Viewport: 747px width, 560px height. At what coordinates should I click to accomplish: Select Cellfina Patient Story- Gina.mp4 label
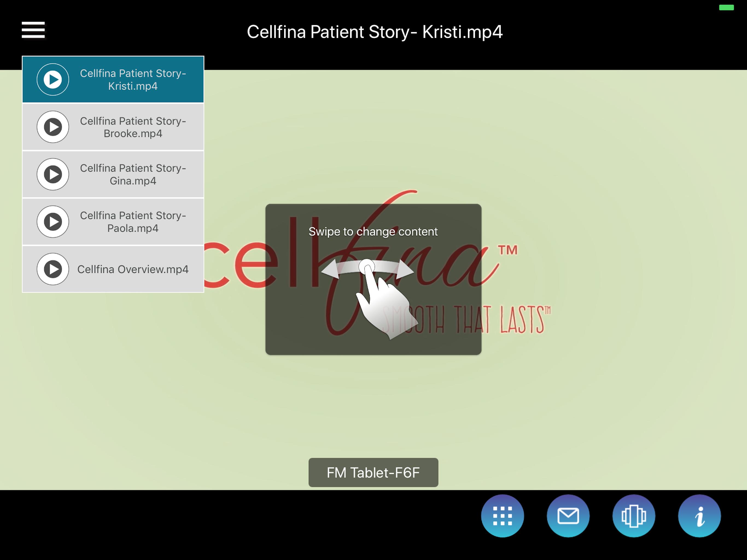[133, 174]
